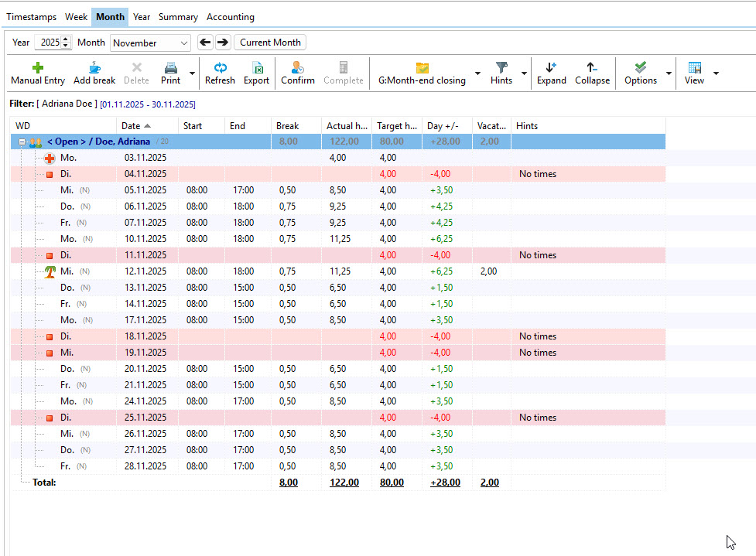This screenshot has width=756, height=556.
Task: Open the Hints filter dropdown arrow
Action: [524, 73]
